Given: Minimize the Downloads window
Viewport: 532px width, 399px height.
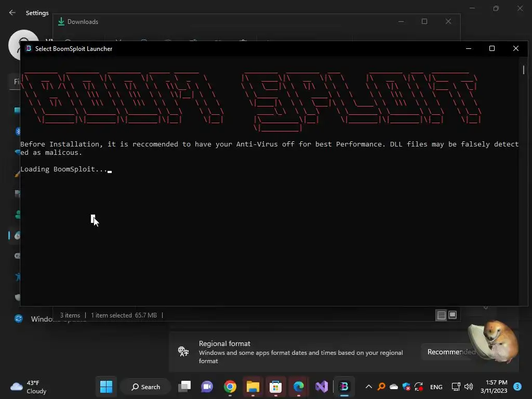Looking at the screenshot, I should point(401,21).
